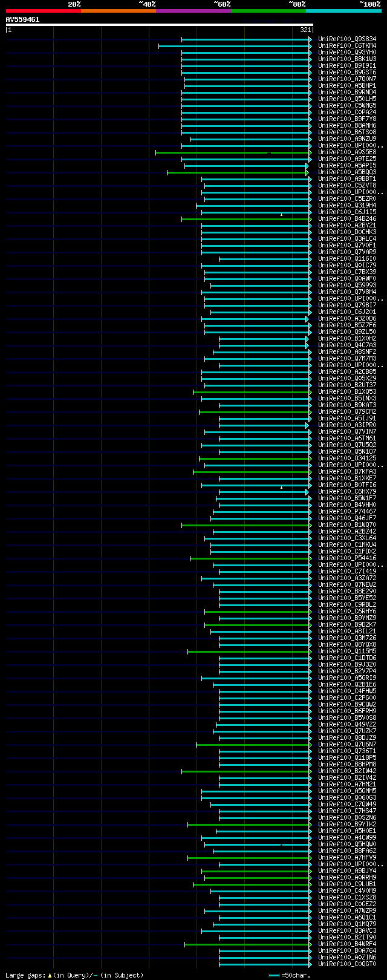Open hit UniRef100_C6TKM4
This screenshot has height=980, width=387.
point(347,46)
